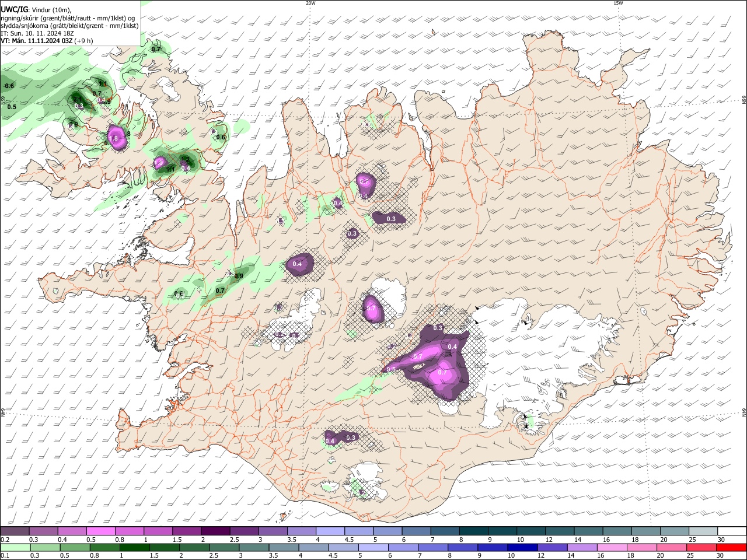Click the 2.1 precipitation value in the Westfjords

pyautogui.click(x=78, y=99)
